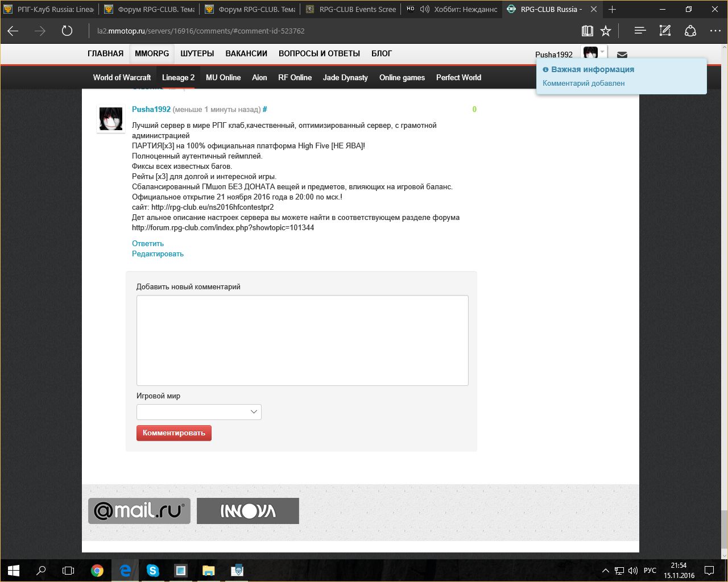728x582 pixels.
Task: Select the Lineage 2 game section
Action: click(178, 77)
